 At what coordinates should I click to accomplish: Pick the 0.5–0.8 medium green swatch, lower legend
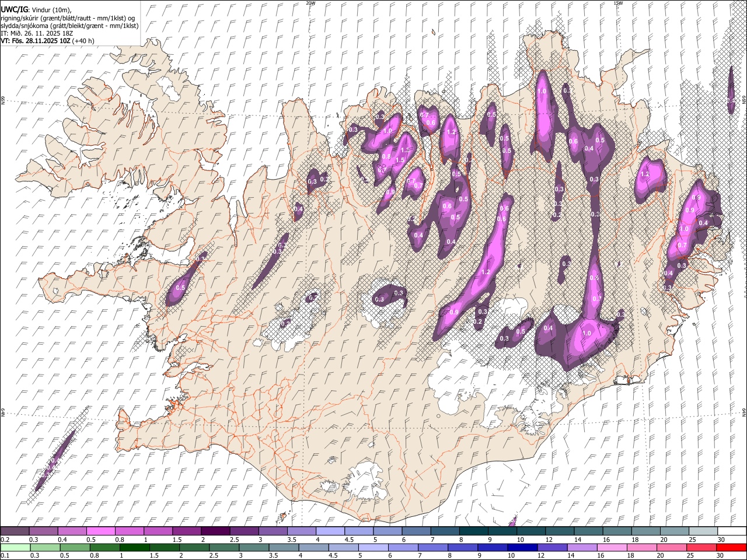point(75,547)
